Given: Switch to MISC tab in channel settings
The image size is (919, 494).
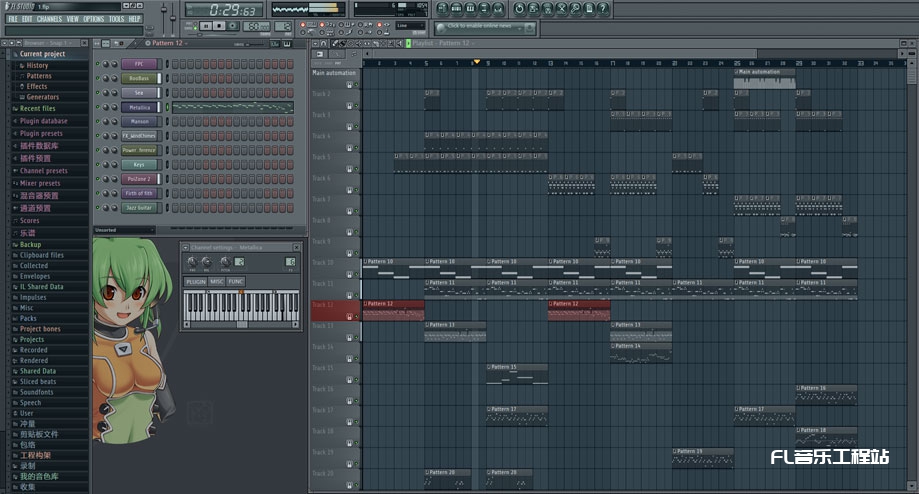Looking at the screenshot, I should point(217,282).
